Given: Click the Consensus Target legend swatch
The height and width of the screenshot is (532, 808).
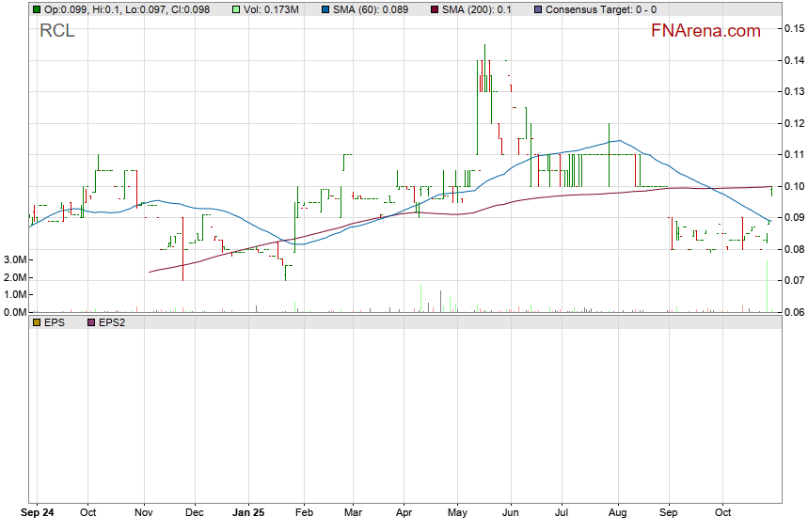Looking at the screenshot, I should (x=537, y=8).
